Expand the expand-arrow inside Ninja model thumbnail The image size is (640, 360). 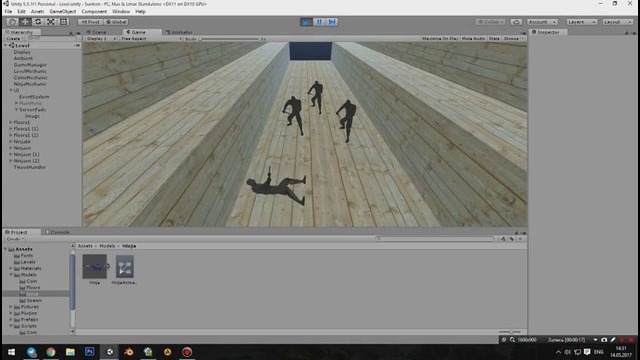tap(107, 266)
